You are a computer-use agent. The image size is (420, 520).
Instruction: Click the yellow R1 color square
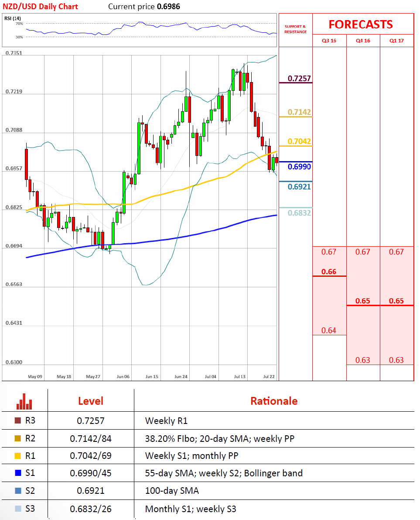coord(17,456)
